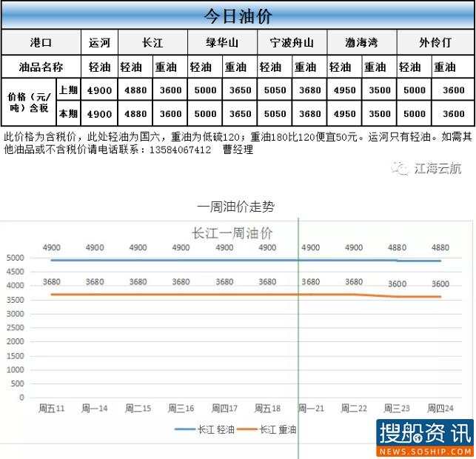Click the 本期 row label
Viewport: 476px width, 459px height.
tap(68, 113)
